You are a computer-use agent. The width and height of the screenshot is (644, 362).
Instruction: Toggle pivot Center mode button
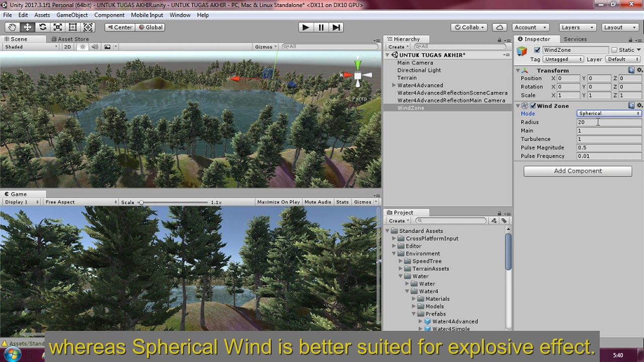pyautogui.click(x=119, y=27)
